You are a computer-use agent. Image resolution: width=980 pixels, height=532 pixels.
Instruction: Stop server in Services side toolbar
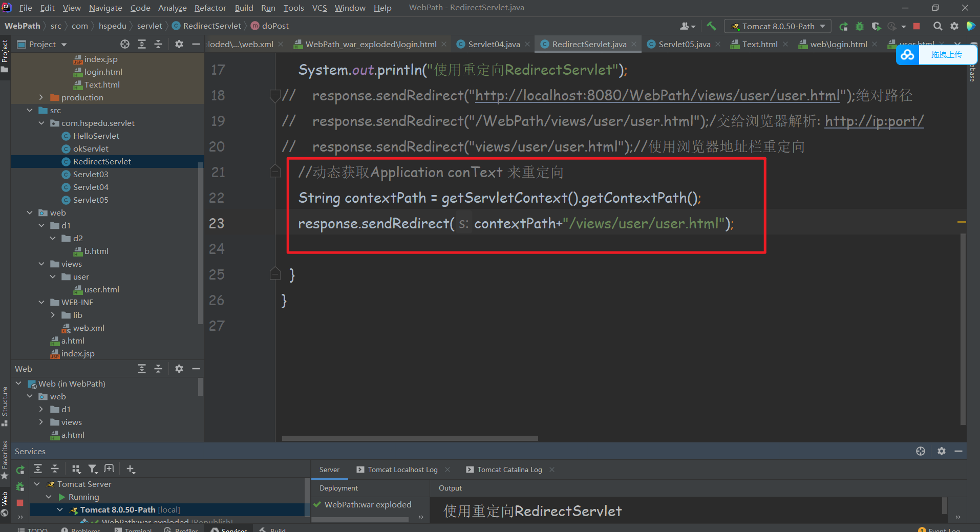[x=20, y=503]
